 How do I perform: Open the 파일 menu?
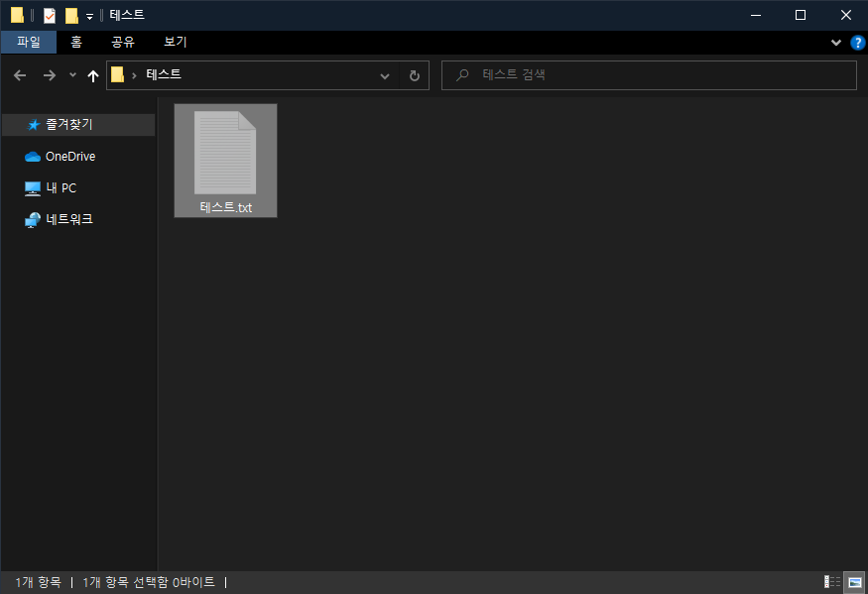pyautogui.click(x=28, y=42)
